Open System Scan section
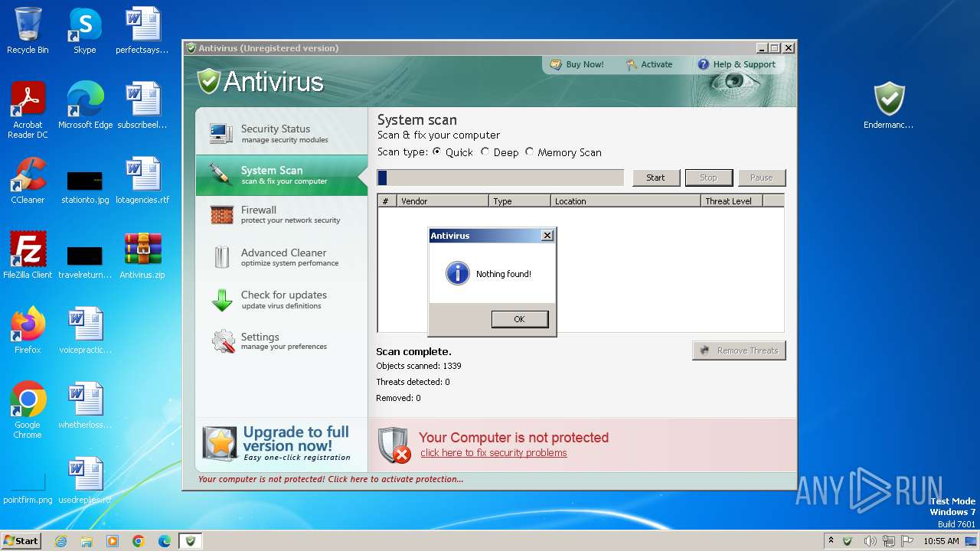The width and height of the screenshot is (980, 551). 282,175
